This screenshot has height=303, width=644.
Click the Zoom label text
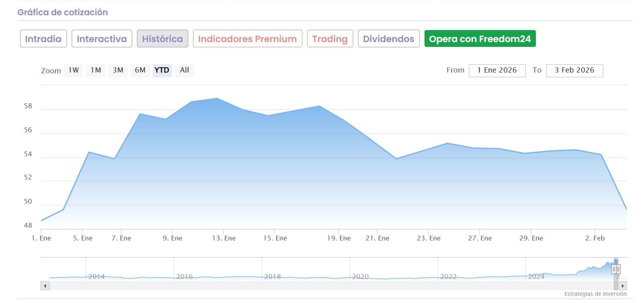(x=51, y=71)
